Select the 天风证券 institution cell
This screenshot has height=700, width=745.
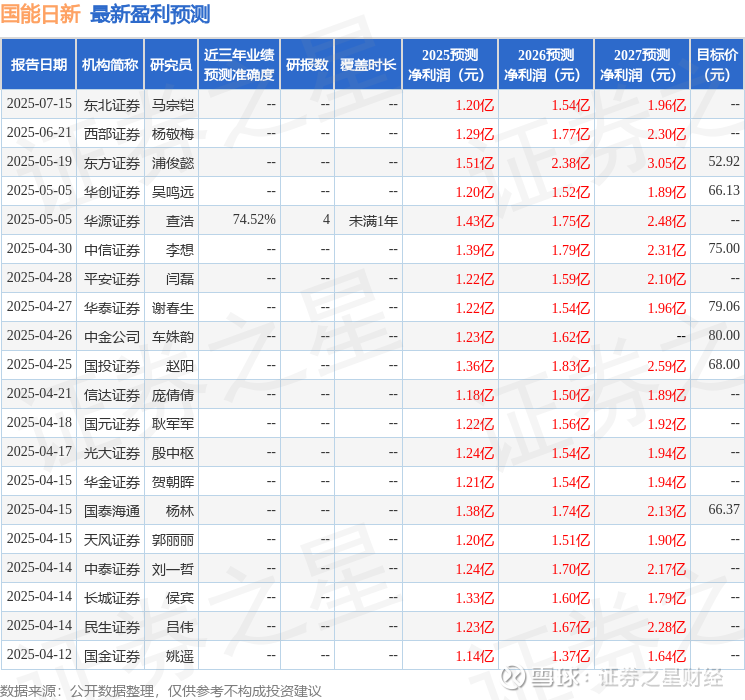click(x=112, y=540)
